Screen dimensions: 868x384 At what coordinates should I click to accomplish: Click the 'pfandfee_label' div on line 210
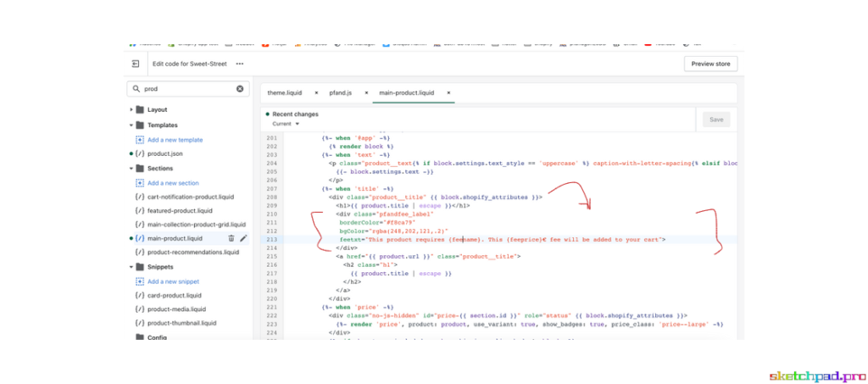tap(385, 214)
